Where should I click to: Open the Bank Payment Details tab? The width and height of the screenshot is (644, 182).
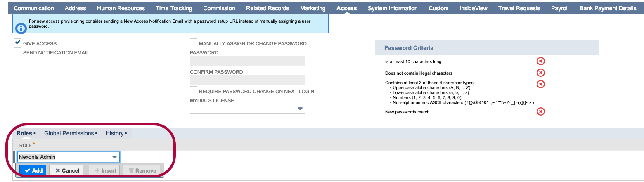(x=608, y=8)
